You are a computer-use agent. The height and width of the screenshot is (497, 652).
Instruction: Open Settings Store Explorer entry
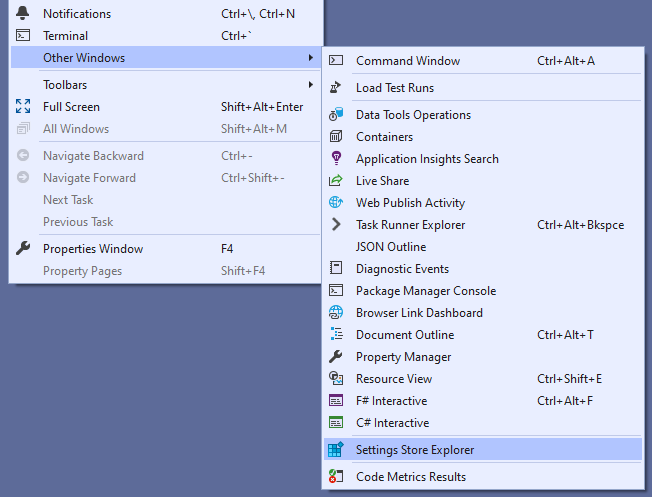pyautogui.click(x=483, y=450)
